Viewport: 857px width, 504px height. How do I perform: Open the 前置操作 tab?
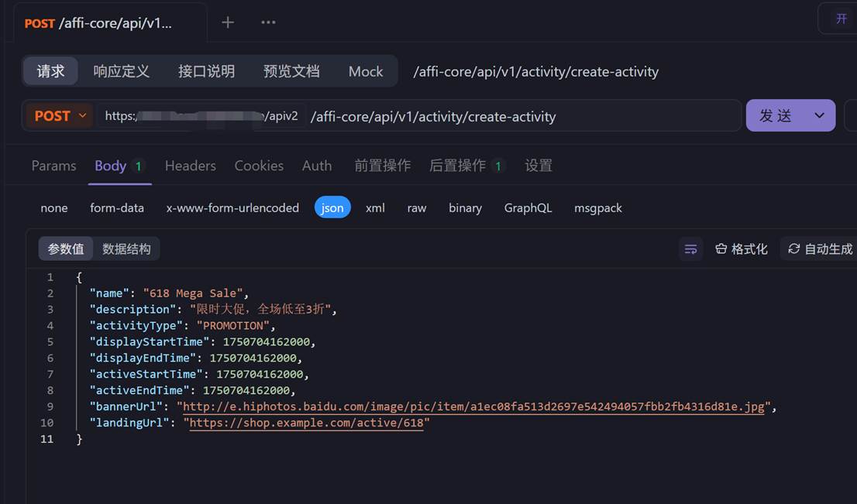[x=383, y=166]
